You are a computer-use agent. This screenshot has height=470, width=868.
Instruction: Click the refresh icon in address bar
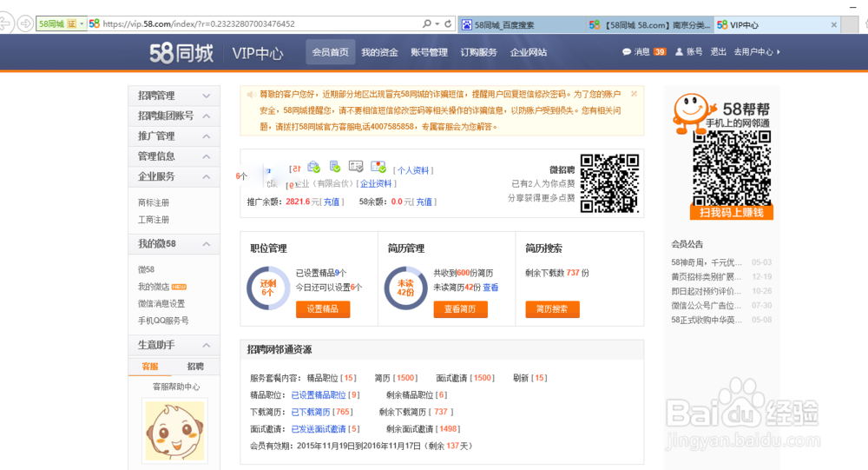click(x=448, y=23)
